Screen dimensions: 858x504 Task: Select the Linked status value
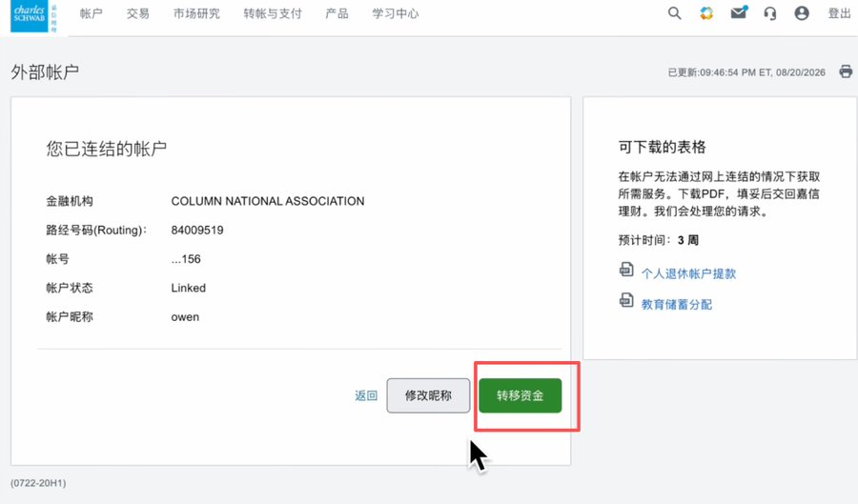click(188, 288)
